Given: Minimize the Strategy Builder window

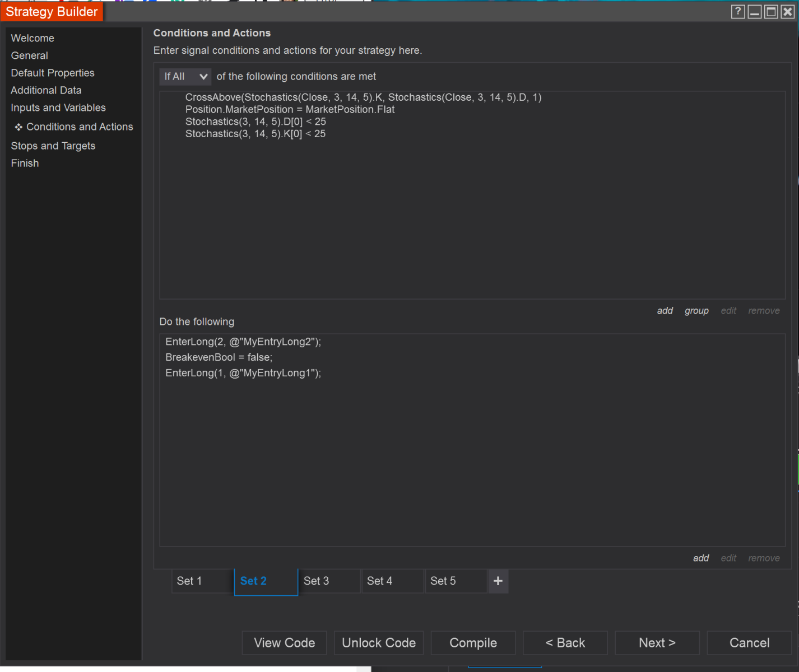Looking at the screenshot, I should [x=755, y=12].
